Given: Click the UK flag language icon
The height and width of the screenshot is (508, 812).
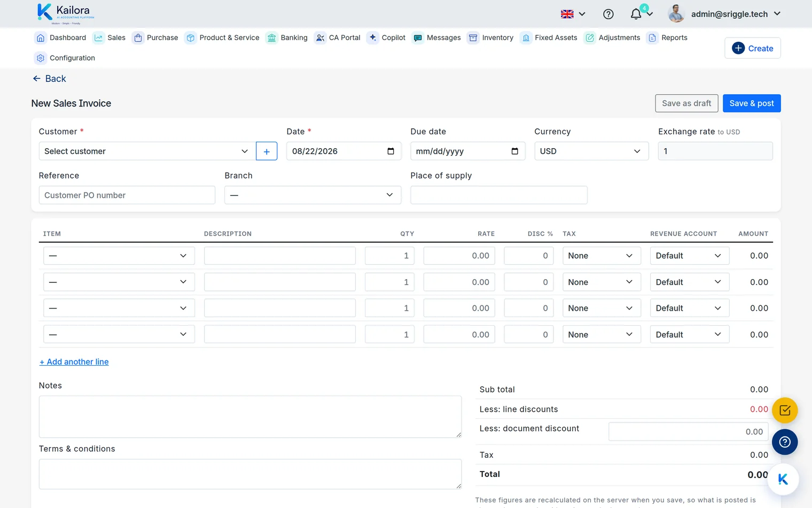Looking at the screenshot, I should 567,14.
